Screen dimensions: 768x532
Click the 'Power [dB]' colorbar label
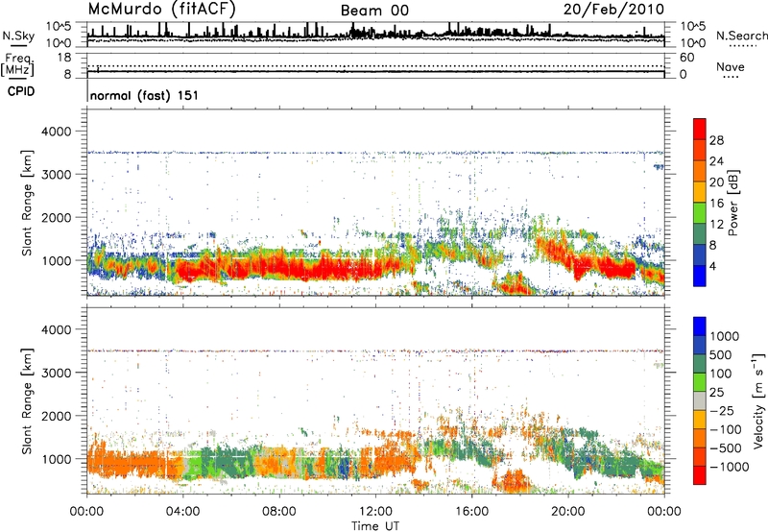pyautogui.click(x=732, y=203)
